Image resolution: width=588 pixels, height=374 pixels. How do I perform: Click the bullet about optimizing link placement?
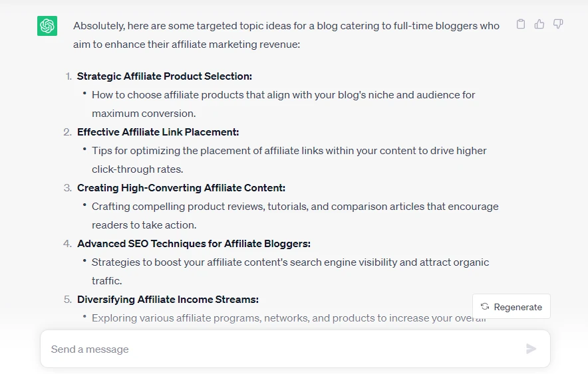pos(289,160)
